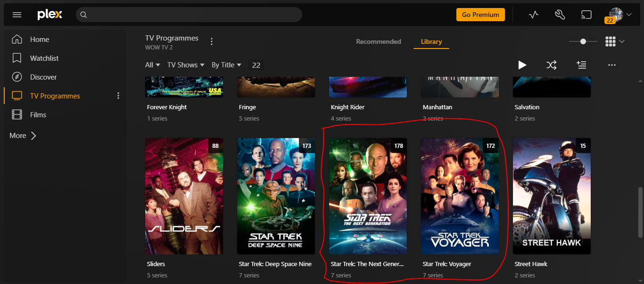Click the Go Premium button
Image resolution: width=644 pixels, height=284 pixels.
(480, 15)
